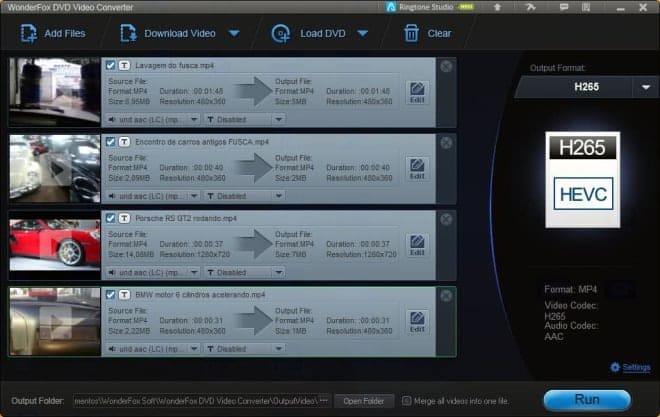
Task: Open the feedback chat icon in title bar
Action: 564,7
